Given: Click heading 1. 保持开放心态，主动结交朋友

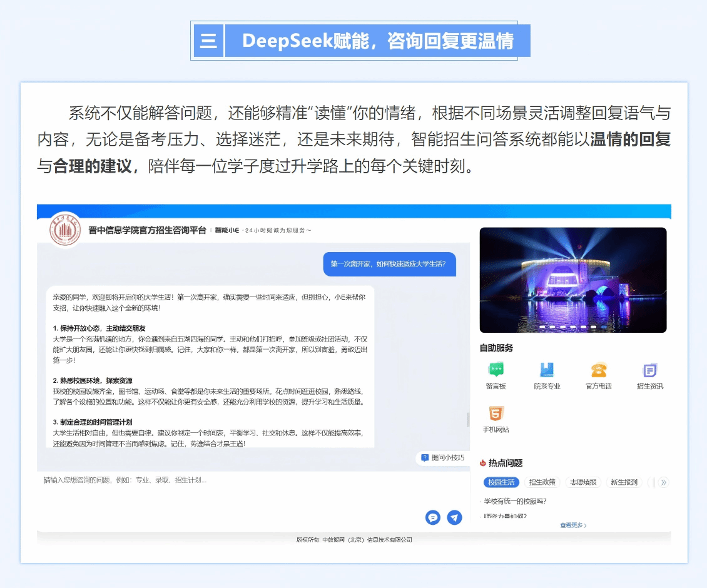Looking at the screenshot, I should [99, 328].
